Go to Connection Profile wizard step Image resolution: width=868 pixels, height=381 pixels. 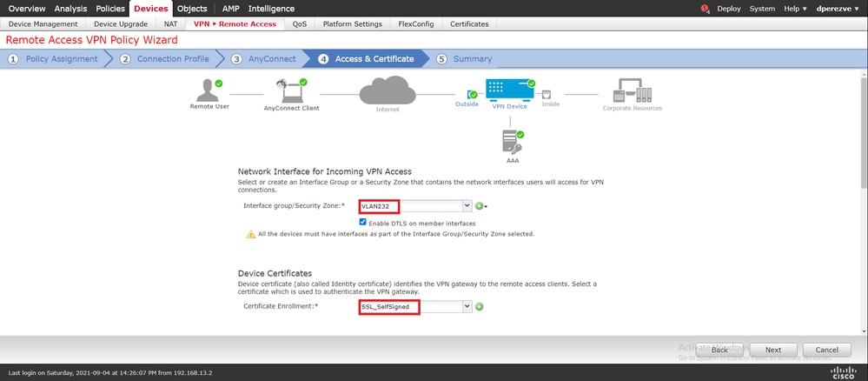165,59
